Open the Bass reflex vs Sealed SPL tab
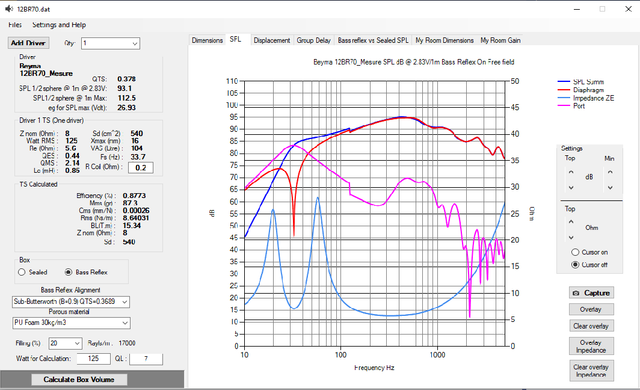 tap(373, 40)
